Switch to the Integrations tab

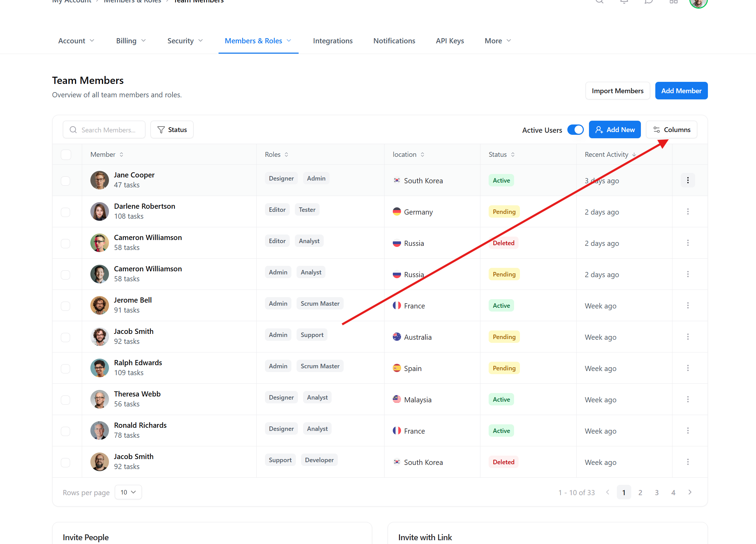[333, 41]
